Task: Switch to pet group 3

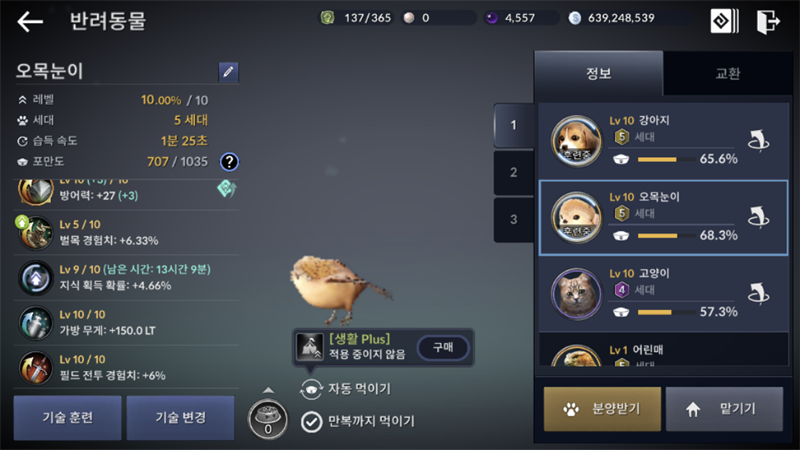Action: 514,219
